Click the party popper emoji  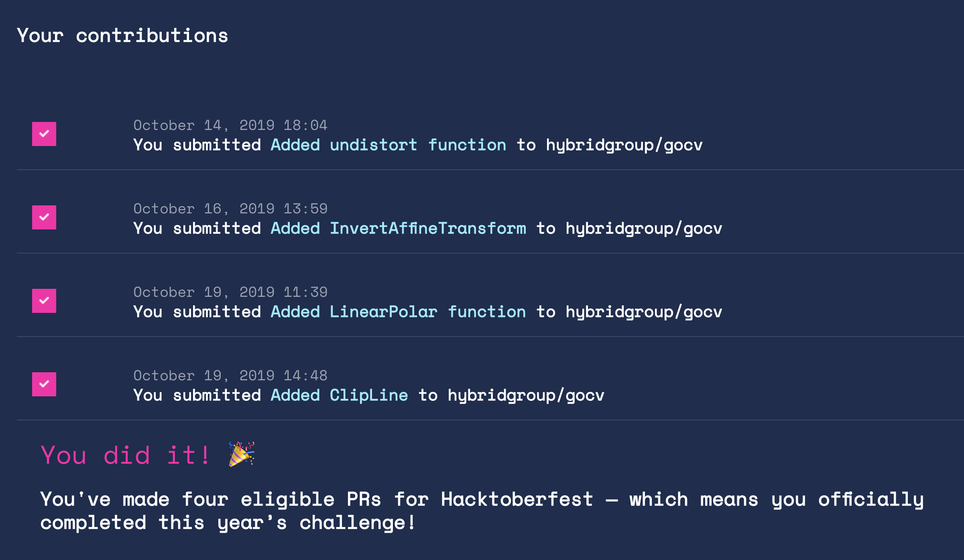[242, 454]
